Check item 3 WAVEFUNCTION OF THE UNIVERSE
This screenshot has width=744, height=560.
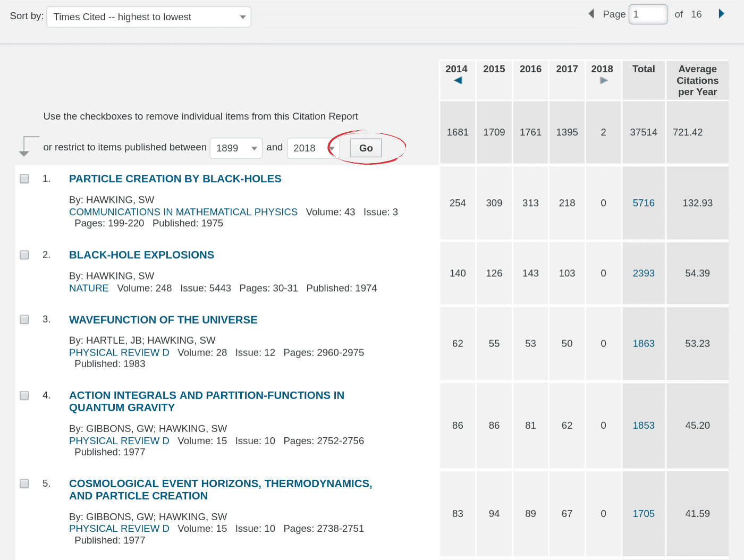tap(24, 319)
